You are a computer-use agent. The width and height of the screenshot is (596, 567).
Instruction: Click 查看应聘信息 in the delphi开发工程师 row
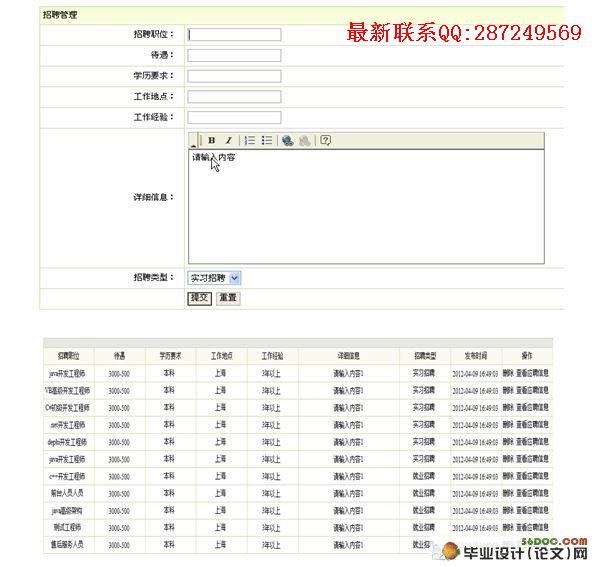click(532, 442)
